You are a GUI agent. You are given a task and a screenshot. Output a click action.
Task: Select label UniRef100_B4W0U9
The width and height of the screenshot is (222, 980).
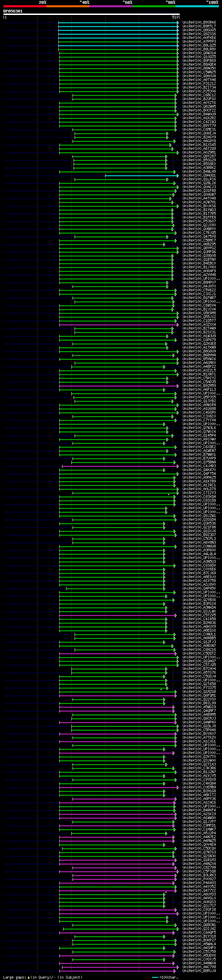pyautogui.click(x=199, y=114)
